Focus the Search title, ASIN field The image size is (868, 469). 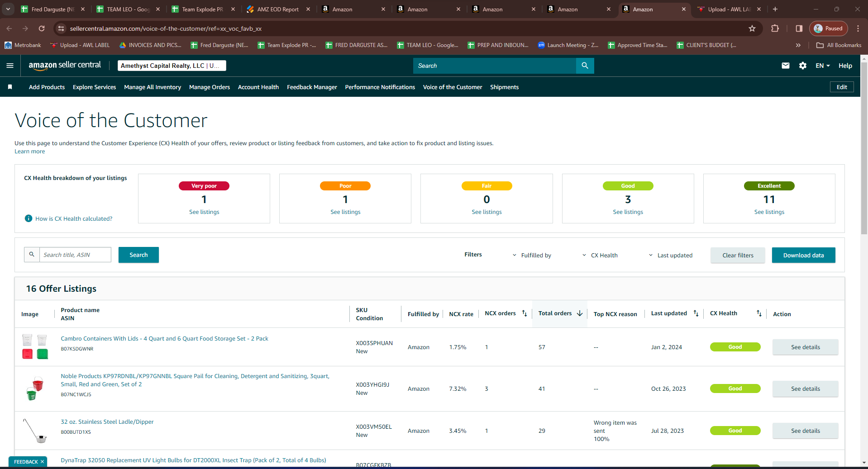coord(75,255)
